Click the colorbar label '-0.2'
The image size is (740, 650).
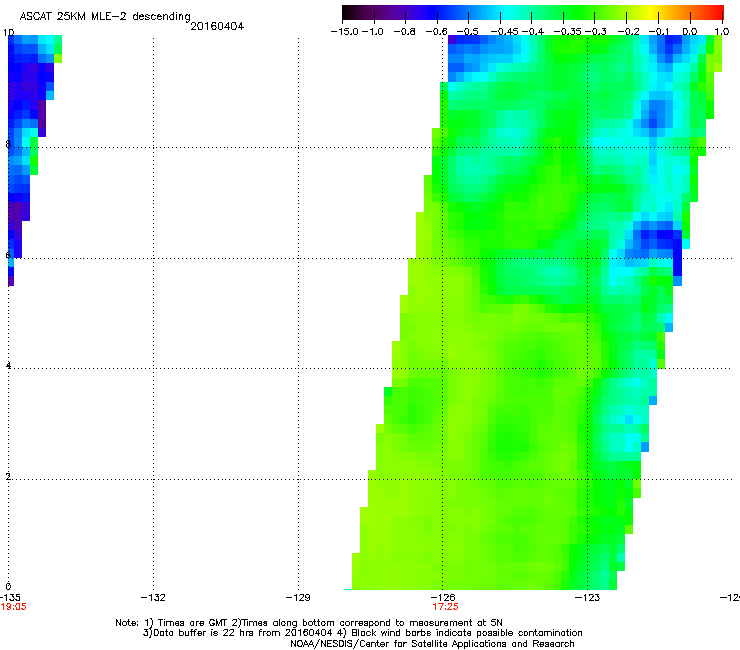point(628,32)
